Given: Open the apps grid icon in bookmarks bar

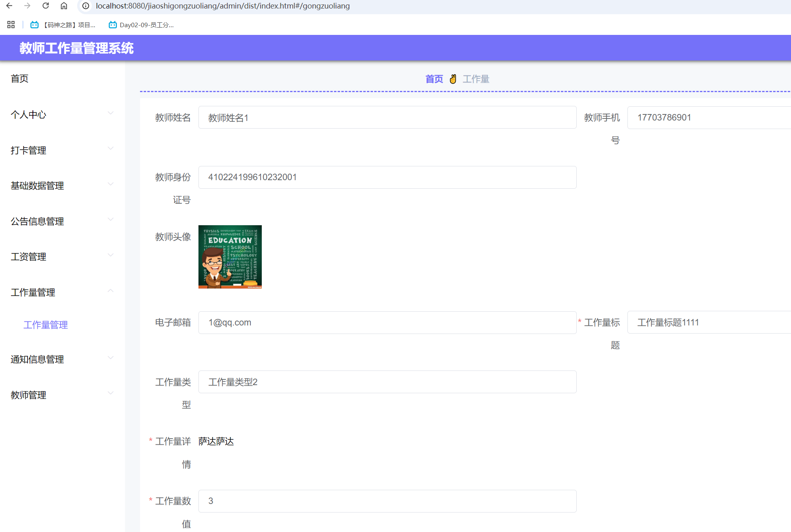Looking at the screenshot, I should 11,24.
